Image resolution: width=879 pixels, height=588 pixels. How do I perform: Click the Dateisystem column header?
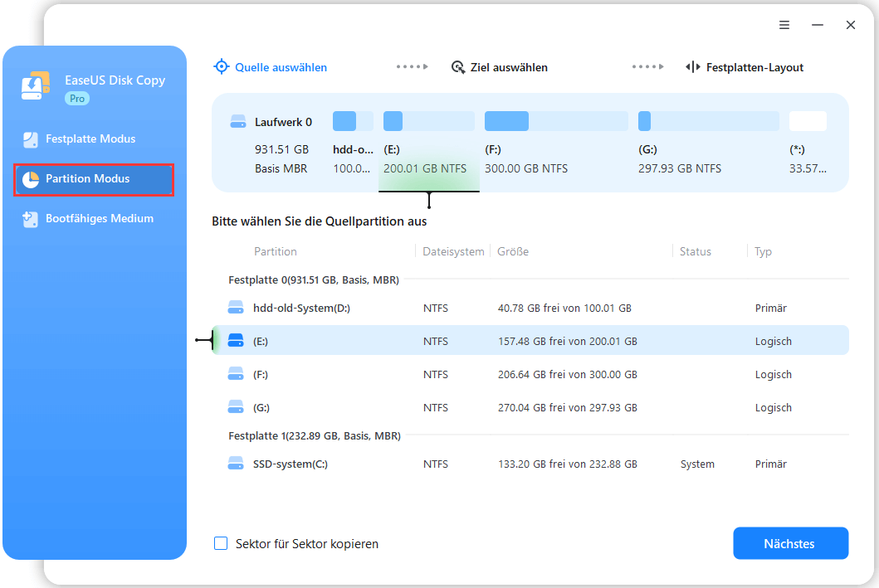click(453, 251)
